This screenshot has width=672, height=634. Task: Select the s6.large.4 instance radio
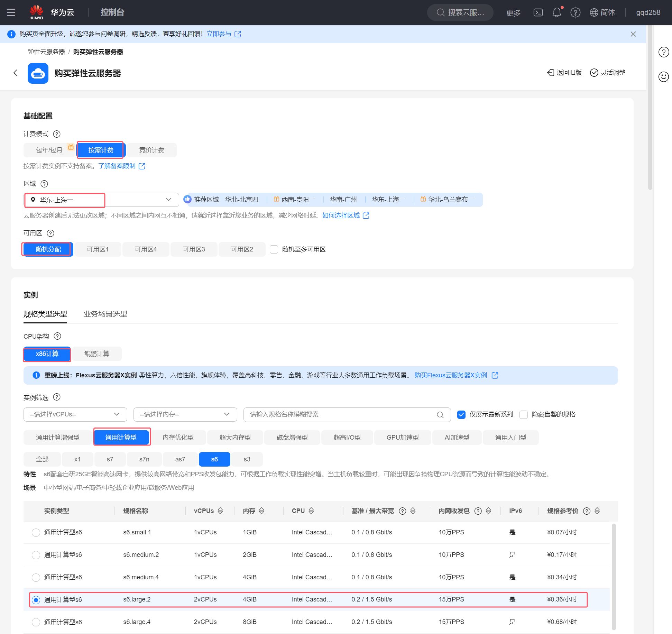(x=36, y=623)
